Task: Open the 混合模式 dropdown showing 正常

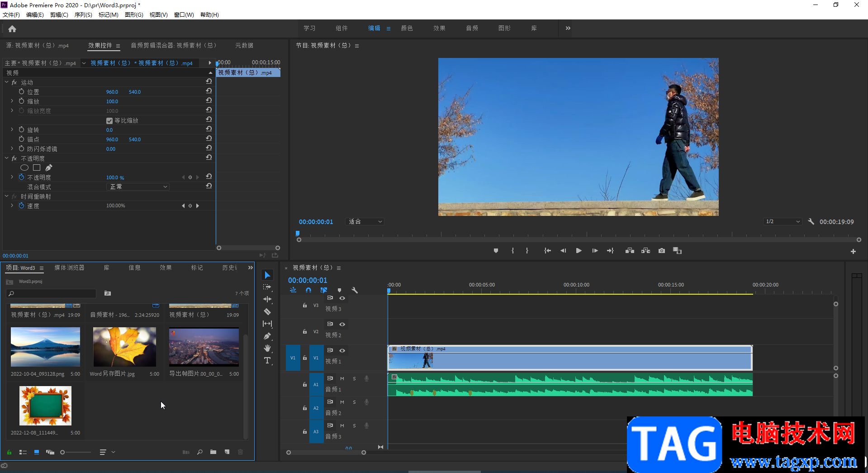Action: [138, 187]
